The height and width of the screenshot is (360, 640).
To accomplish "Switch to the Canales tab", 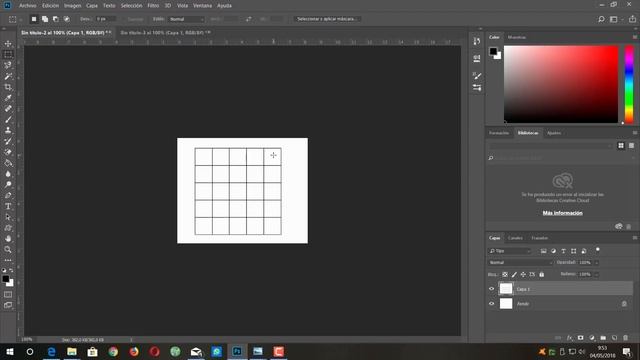I will tap(515, 238).
